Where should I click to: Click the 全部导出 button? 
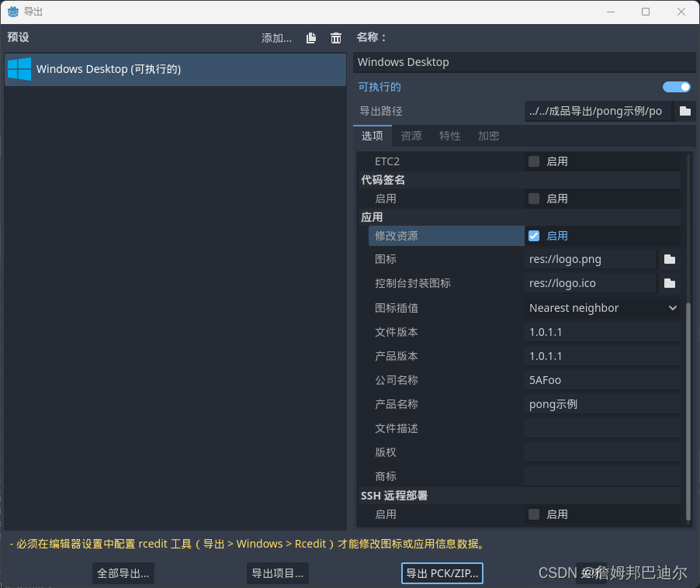pos(122,572)
